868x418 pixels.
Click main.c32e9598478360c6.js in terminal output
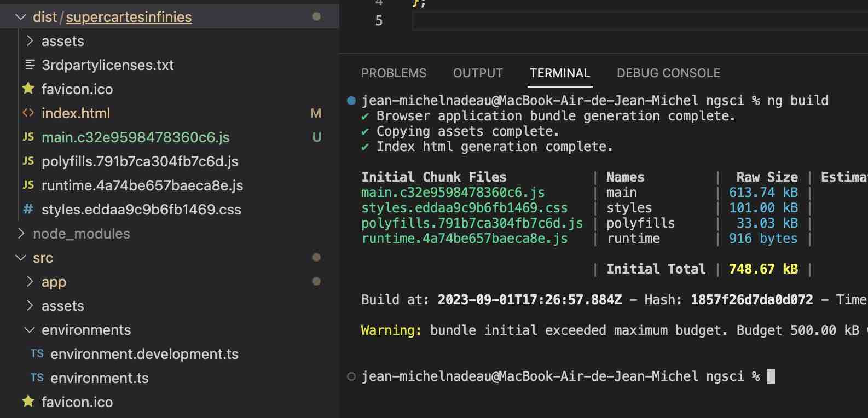coord(453,193)
